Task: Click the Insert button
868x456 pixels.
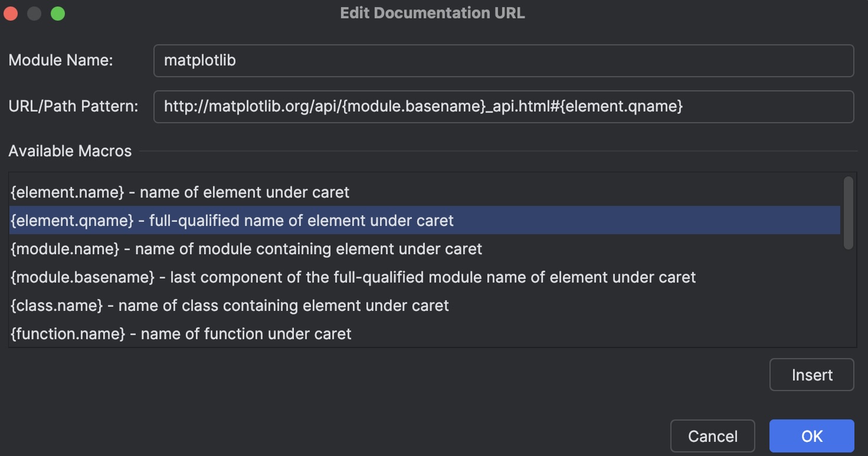Action: [x=811, y=375]
